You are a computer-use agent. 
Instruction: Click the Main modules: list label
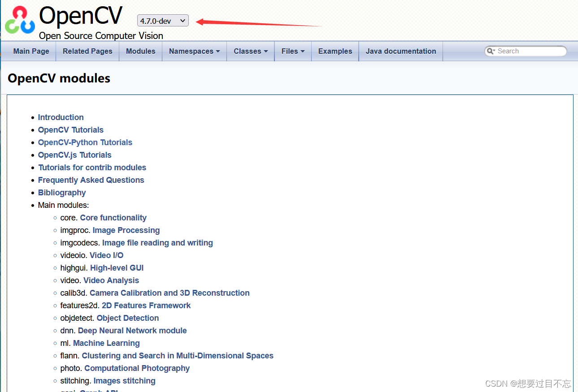click(x=63, y=205)
